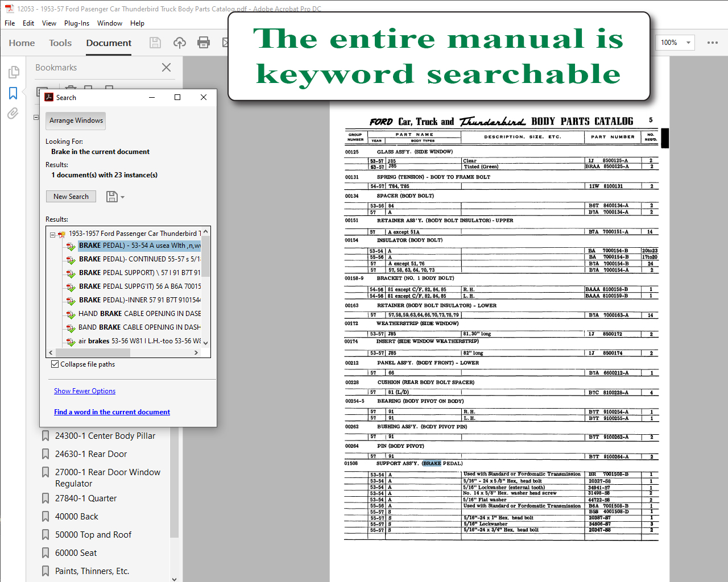Click the result icon beside BRAKE PEDAL 53-54
728x582 pixels.
71,246
